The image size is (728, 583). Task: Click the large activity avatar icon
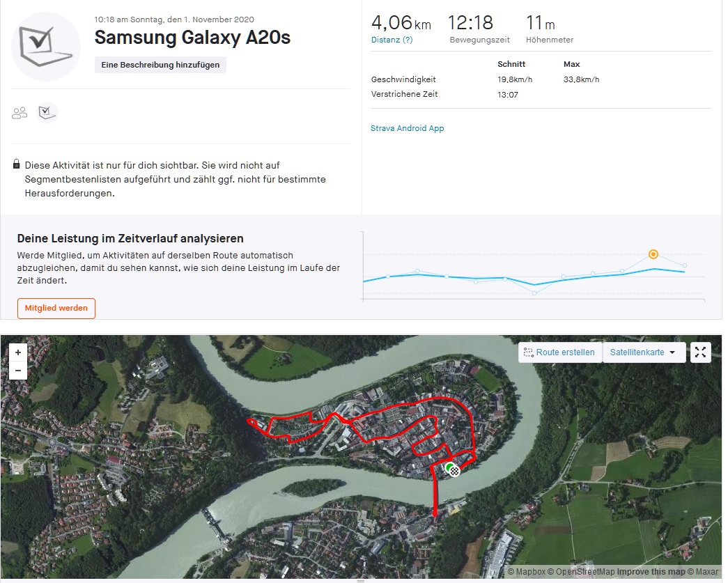pos(45,47)
